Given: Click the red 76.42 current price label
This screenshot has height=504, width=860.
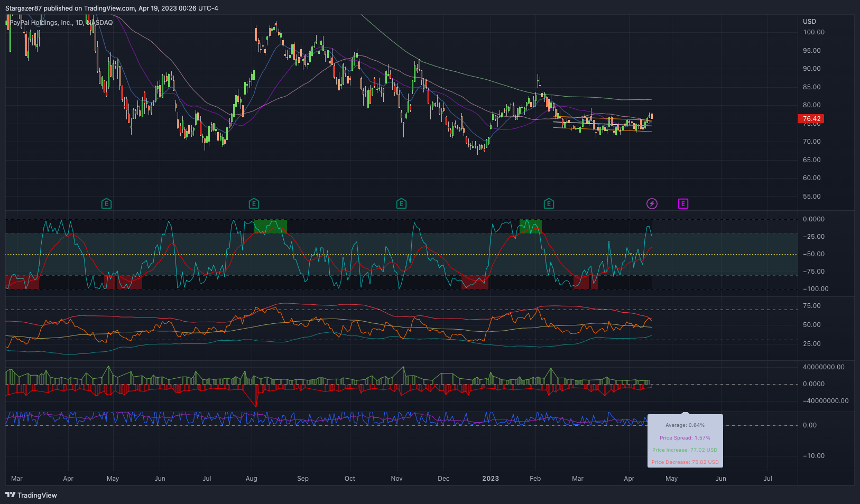Looking at the screenshot, I should [x=811, y=119].
